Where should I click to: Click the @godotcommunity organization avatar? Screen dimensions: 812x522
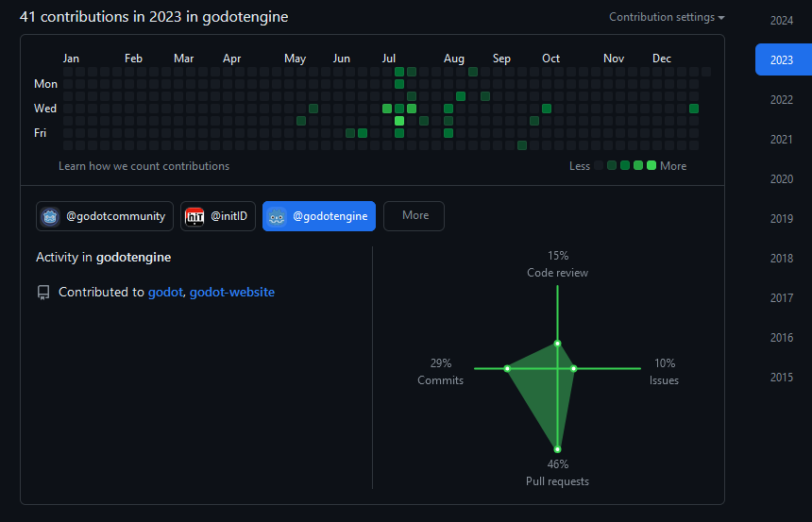point(50,216)
